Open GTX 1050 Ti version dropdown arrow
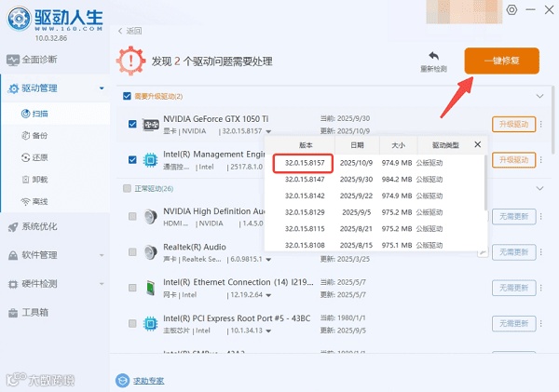559x392 pixels. 268,131
